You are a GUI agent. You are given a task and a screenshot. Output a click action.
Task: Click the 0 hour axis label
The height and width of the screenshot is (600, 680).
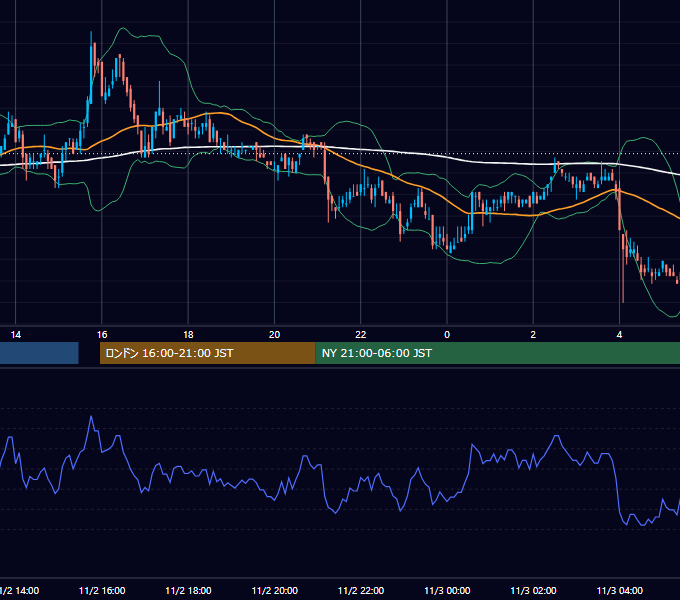447,335
